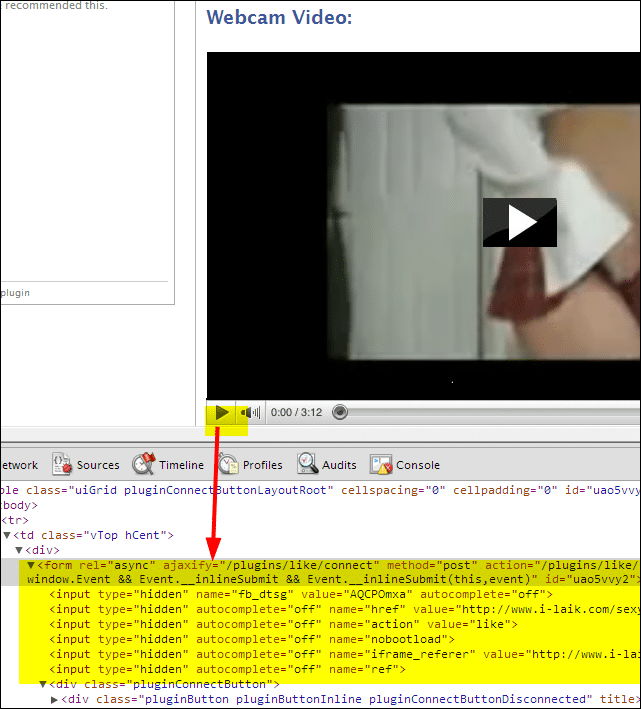Select the tr element line
Screen dimensions: 641x709
click(15, 520)
